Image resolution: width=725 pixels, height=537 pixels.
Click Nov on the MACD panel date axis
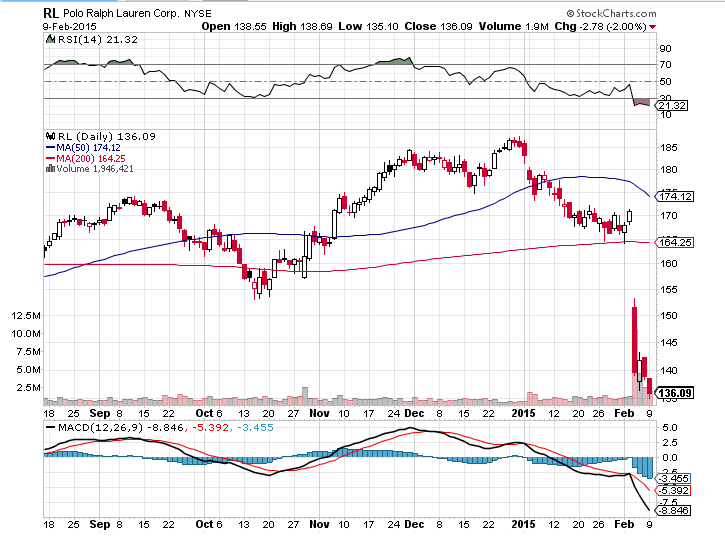tap(319, 524)
